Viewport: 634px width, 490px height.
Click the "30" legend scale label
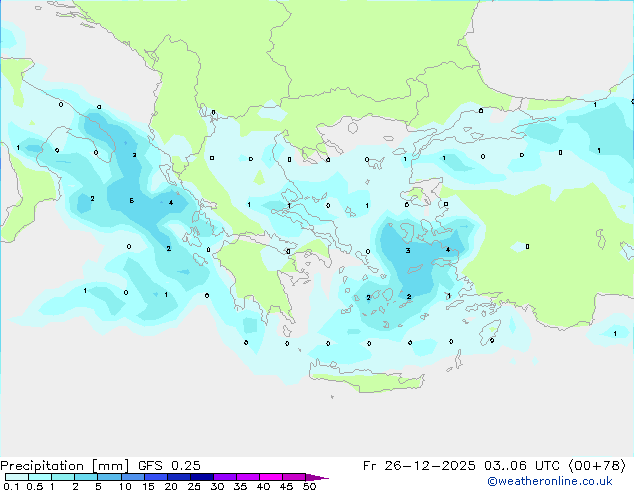[217, 486]
